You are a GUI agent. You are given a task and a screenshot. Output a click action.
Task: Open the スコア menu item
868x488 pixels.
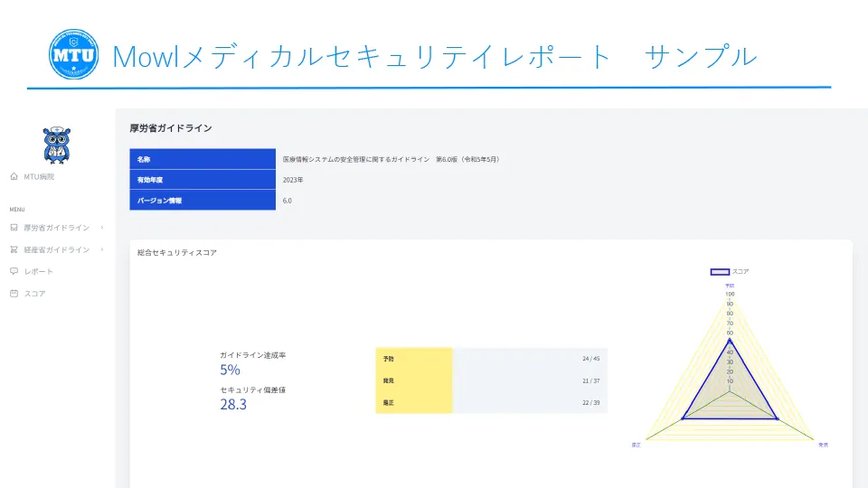[34, 293]
